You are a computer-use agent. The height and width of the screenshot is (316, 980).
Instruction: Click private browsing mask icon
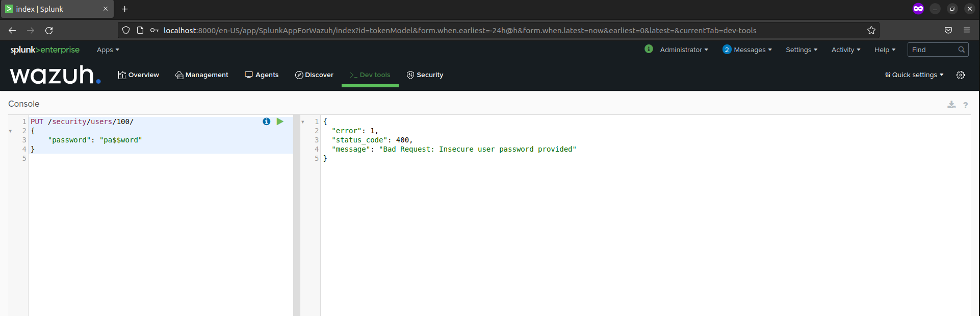[x=918, y=9]
